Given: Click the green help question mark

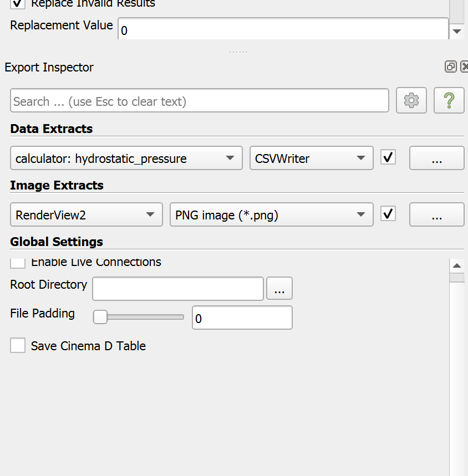Looking at the screenshot, I should [449, 100].
